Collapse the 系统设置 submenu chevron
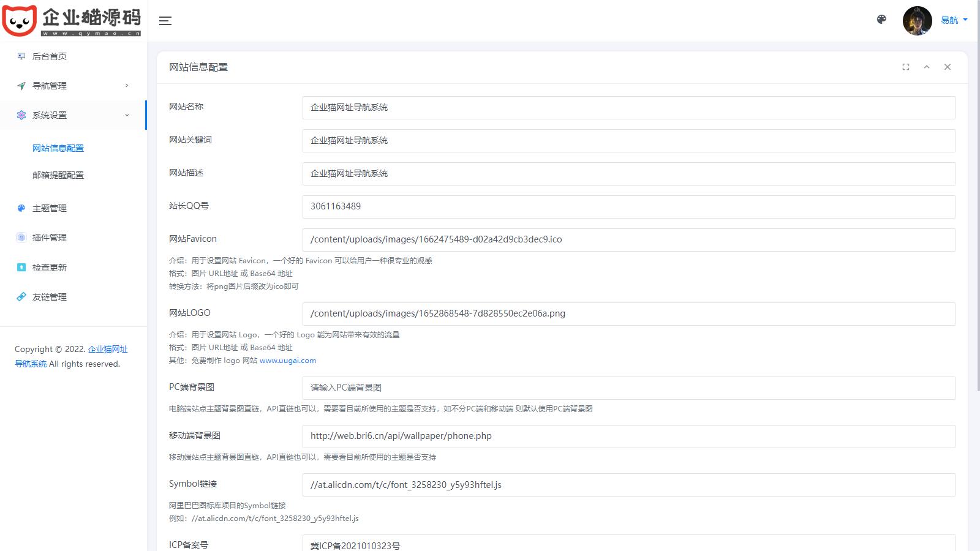980x551 pixels. 127,115
